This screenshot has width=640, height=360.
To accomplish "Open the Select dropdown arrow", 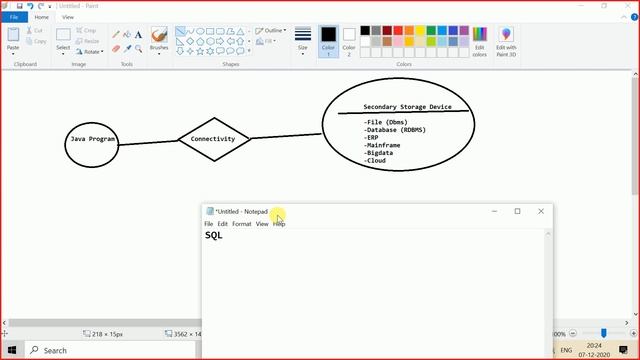I will (x=63, y=54).
